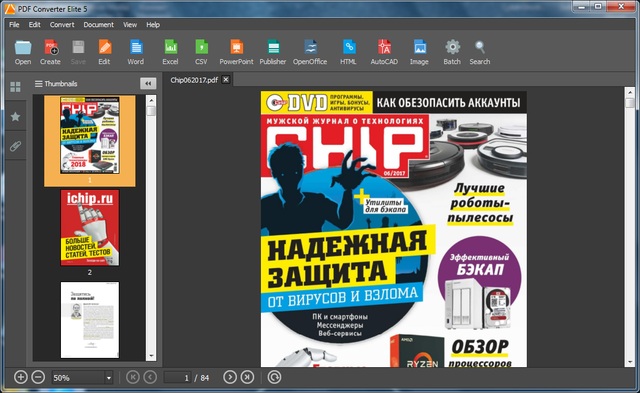Click the total pages text 84
The height and width of the screenshot is (393, 640).
click(x=205, y=378)
